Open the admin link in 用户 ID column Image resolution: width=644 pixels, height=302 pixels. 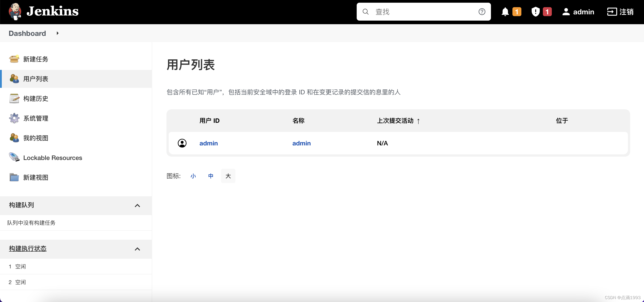(209, 143)
